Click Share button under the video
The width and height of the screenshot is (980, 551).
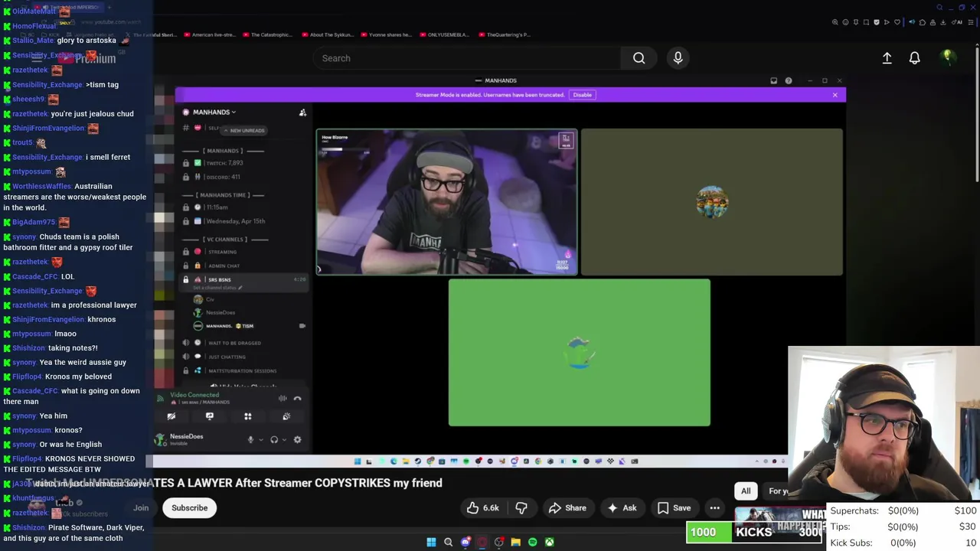pyautogui.click(x=567, y=508)
